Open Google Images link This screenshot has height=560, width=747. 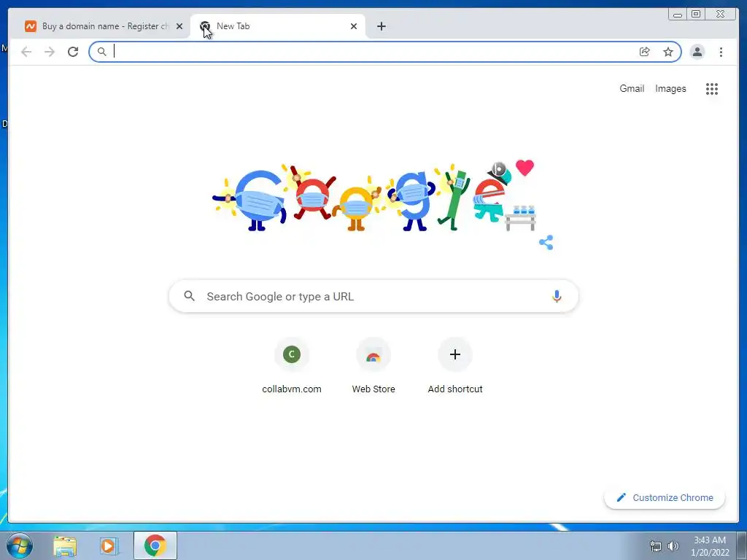(x=670, y=88)
